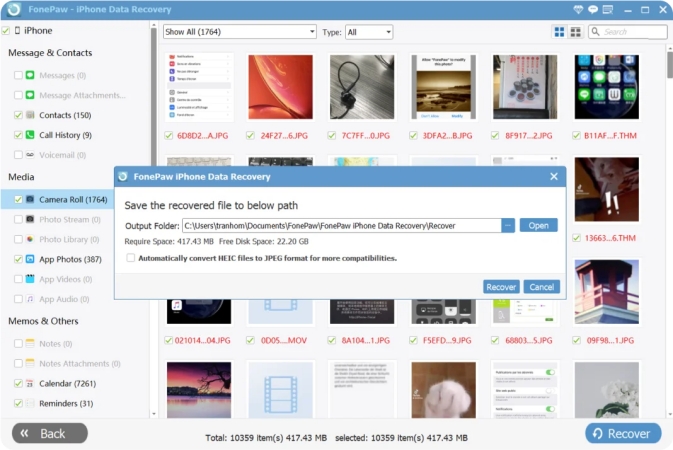Click the Notes icon
The height and width of the screenshot is (450, 673).
[x=30, y=343]
